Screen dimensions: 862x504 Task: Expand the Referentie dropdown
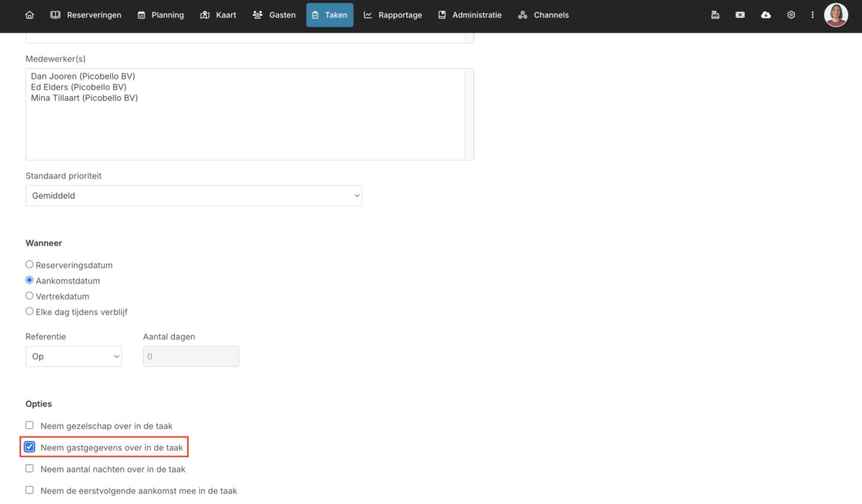[73, 356]
